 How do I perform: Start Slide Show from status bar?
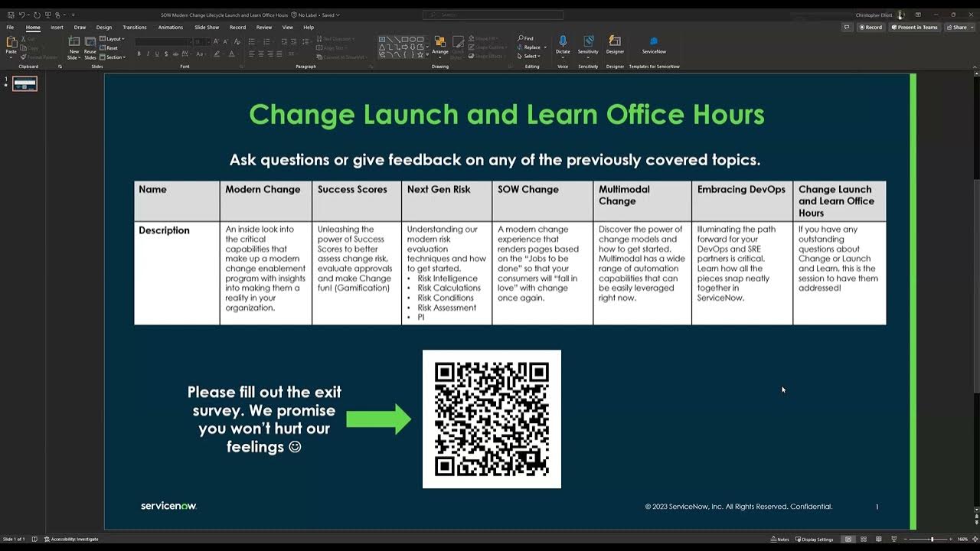(894, 539)
